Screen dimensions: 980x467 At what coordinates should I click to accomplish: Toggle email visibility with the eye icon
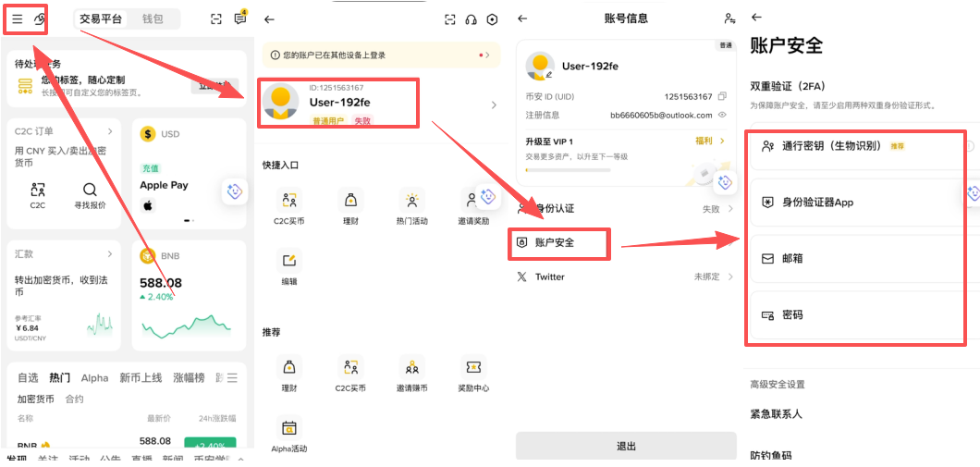[722, 115]
